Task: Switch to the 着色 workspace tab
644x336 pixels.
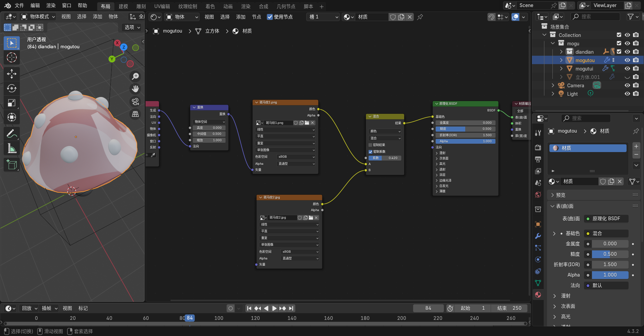Action: [210, 6]
